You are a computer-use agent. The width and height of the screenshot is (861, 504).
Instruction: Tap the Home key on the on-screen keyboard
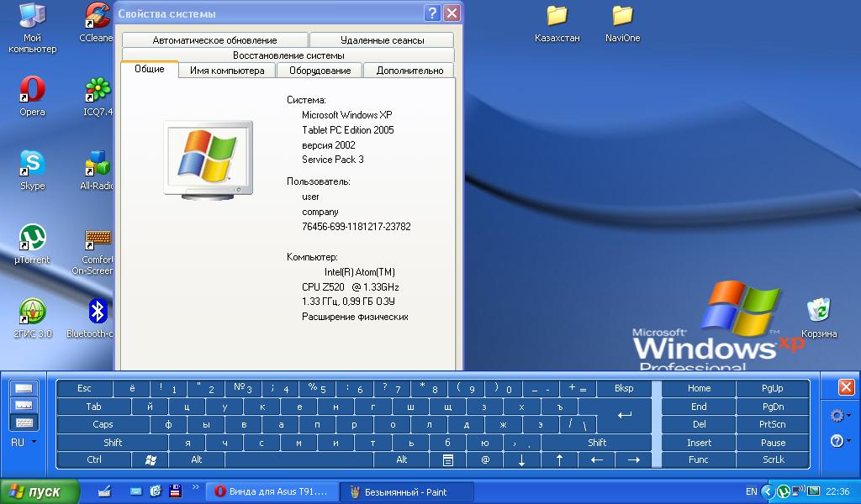pyautogui.click(x=699, y=388)
